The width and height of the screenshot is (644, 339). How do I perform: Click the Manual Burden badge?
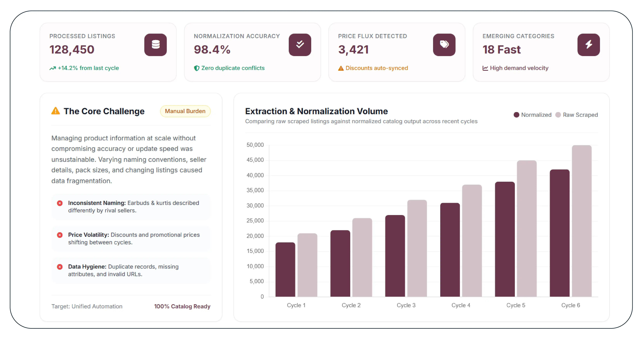click(185, 111)
